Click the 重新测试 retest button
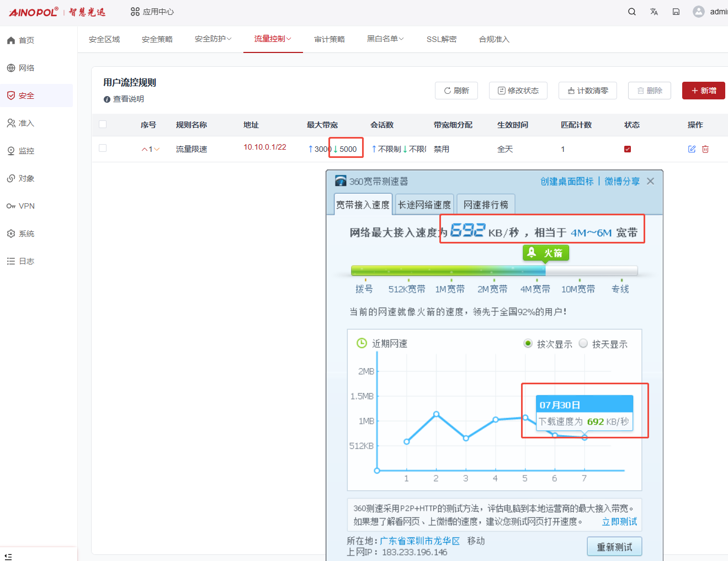The height and width of the screenshot is (561, 728). 614,547
